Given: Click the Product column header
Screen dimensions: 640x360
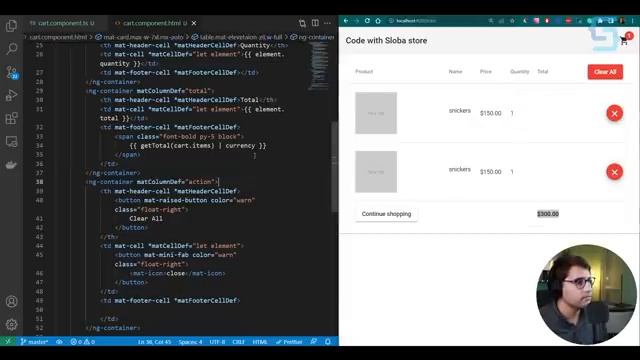Looking at the screenshot, I should coord(364,71).
